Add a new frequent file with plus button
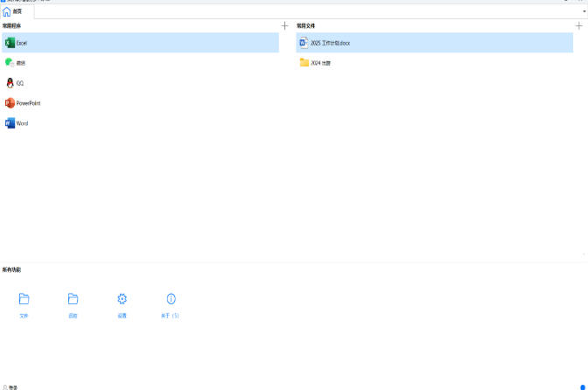This screenshot has width=588, height=390. (x=579, y=26)
